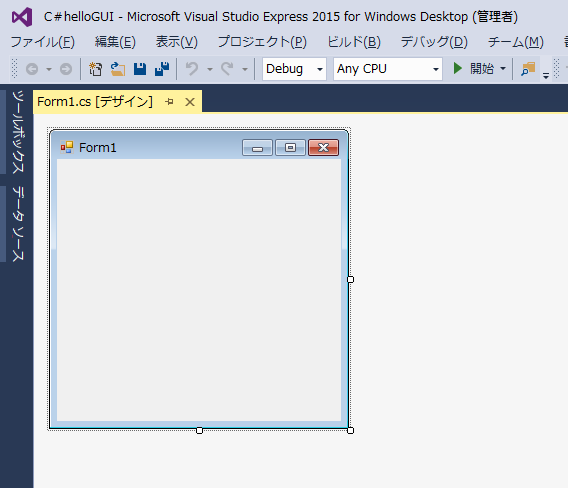Image resolution: width=568 pixels, height=488 pixels.
Task: Expand the 開始 button dropdown arrow
Action: tap(503, 68)
